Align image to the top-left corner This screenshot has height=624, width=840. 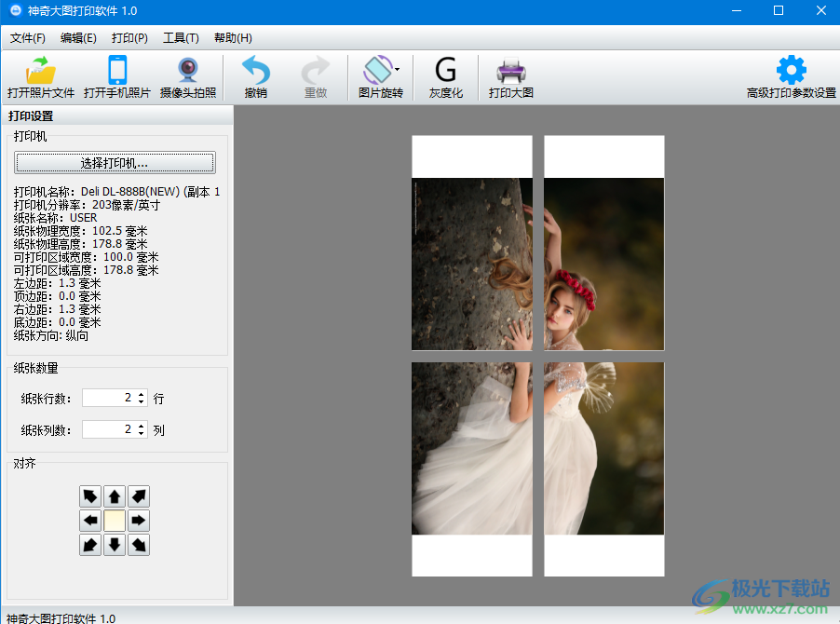[90, 496]
